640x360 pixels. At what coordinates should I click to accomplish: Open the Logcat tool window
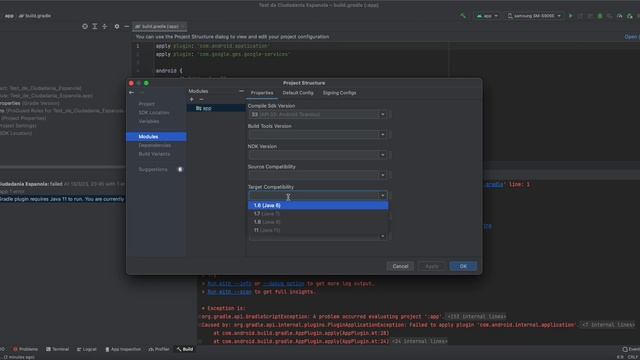point(87,349)
